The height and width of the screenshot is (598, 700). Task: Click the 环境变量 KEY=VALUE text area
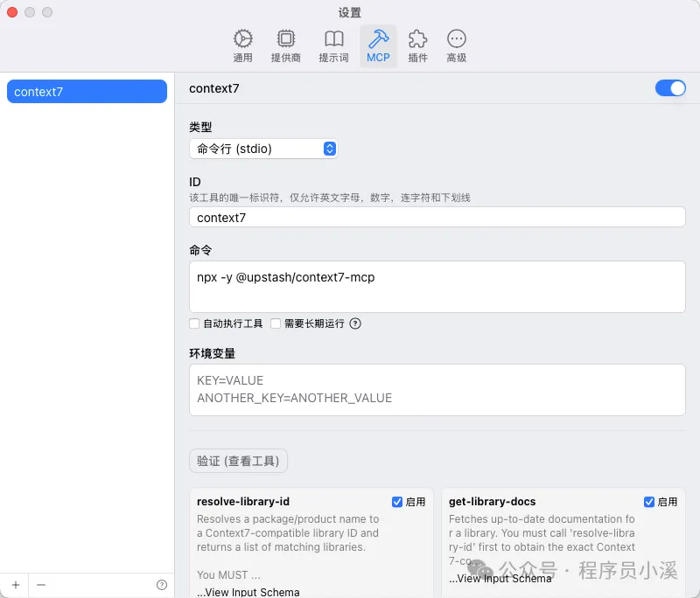[437, 390]
